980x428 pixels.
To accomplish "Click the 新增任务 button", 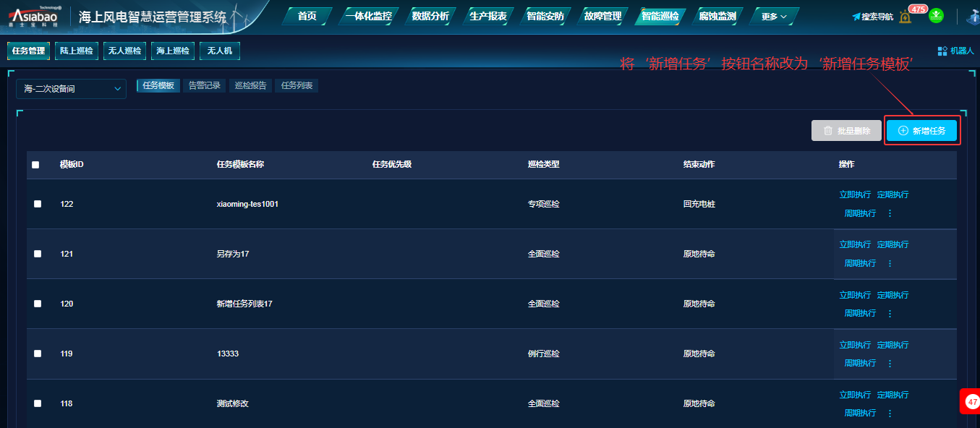I will pyautogui.click(x=921, y=131).
